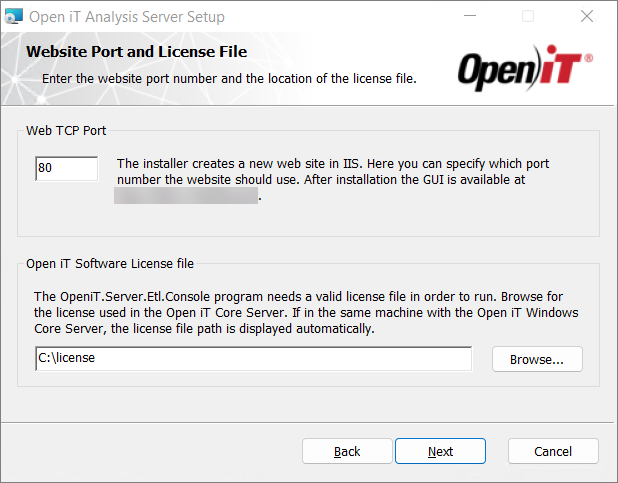Viewport: 618px width, 483px height.
Task: Click the 'Web TCP Port' group label
Action: click(x=66, y=131)
